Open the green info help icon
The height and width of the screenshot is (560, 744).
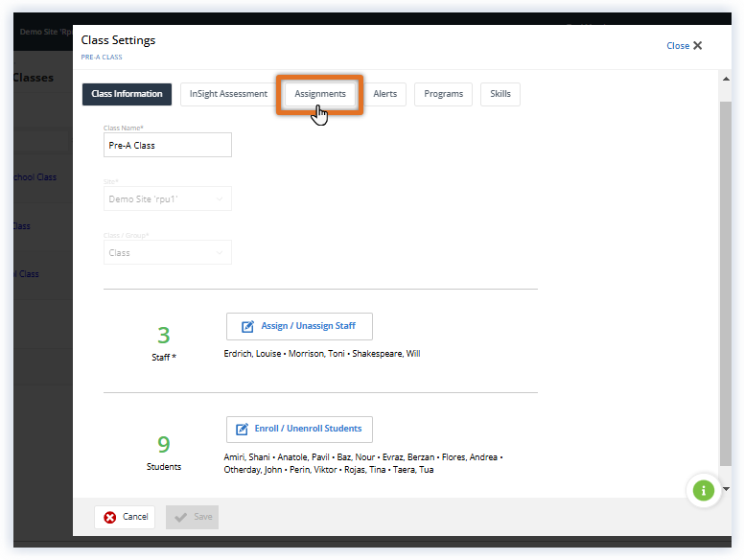coord(703,490)
